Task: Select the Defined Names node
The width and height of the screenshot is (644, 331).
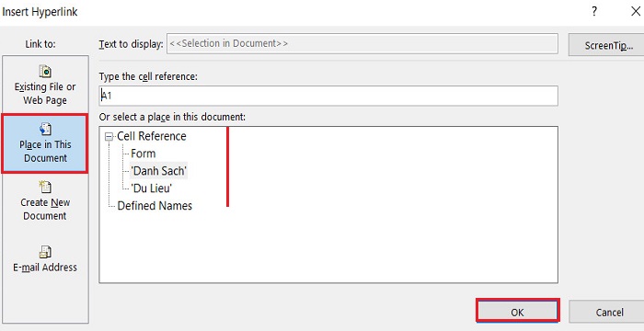Action: (x=155, y=206)
